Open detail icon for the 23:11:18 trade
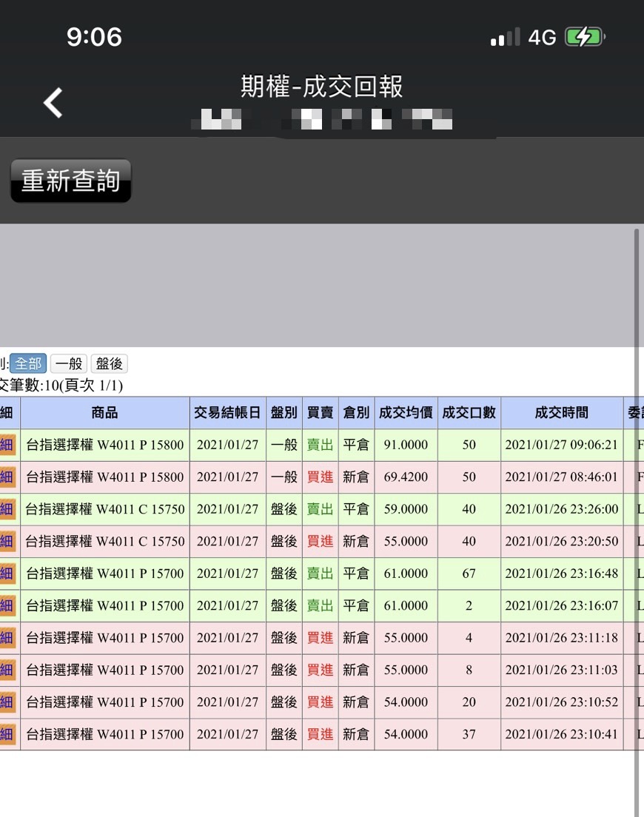 click(7, 637)
